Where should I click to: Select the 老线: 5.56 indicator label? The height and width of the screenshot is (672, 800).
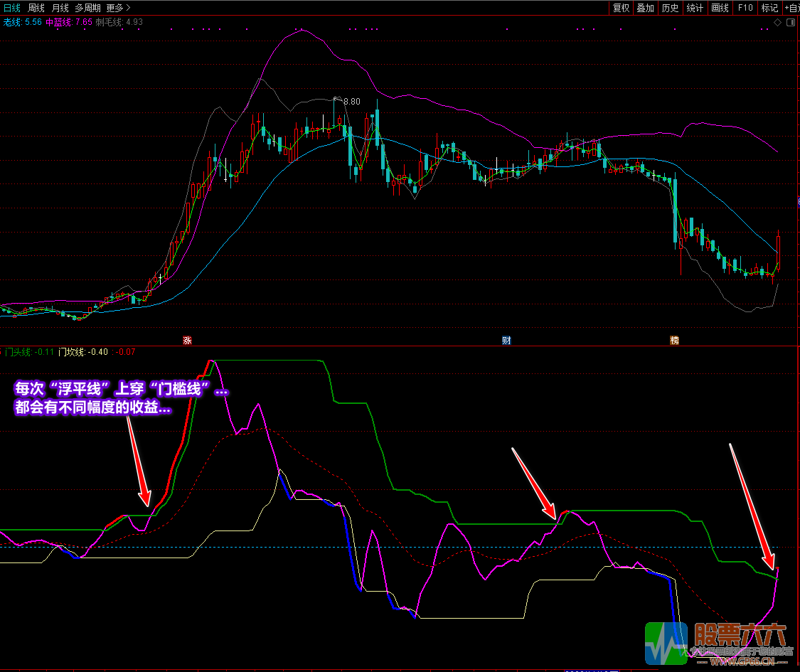click(x=23, y=22)
